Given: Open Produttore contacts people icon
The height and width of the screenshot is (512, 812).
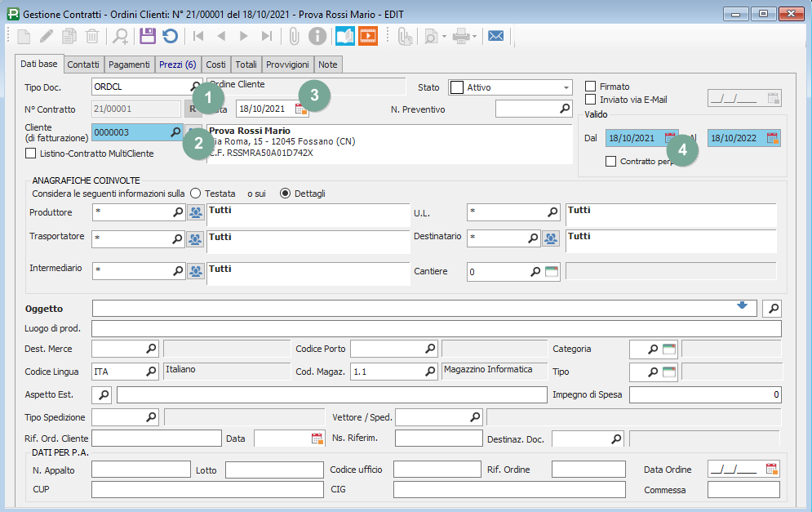Looking at the screenshot, I should 196,213.
